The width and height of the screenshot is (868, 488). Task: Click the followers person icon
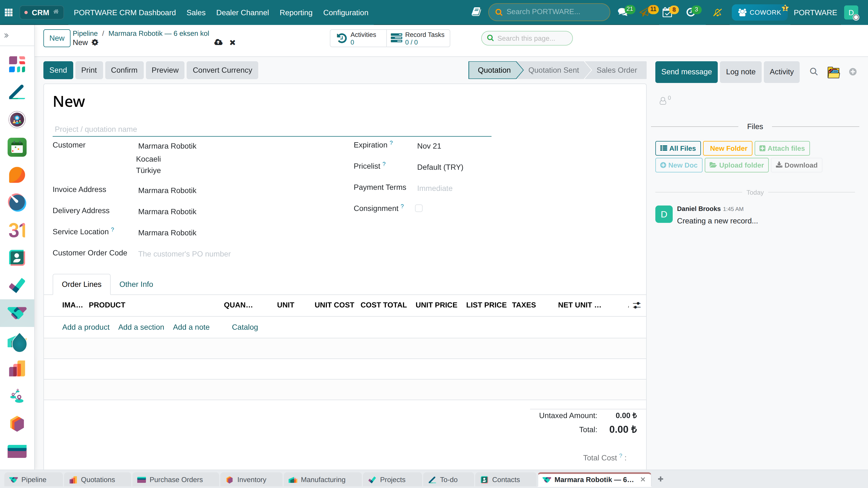663,101
